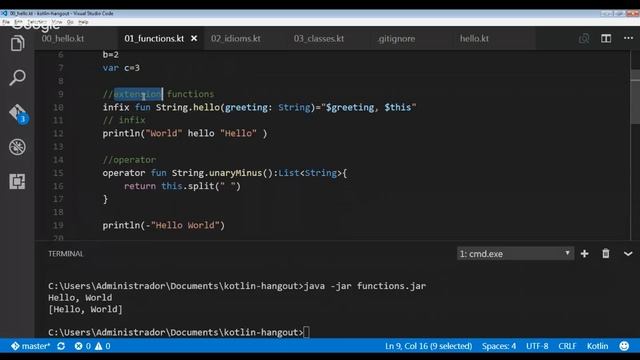Screen dimensions: 640x360
Task: Click the 'var c=3' line
Action: (x=121, y=68)
